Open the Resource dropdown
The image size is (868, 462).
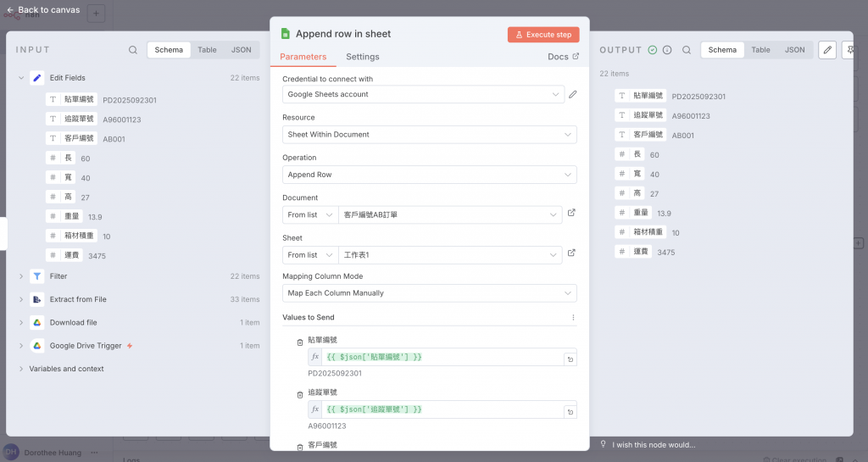pyautogui.click(x=430, y=135)
